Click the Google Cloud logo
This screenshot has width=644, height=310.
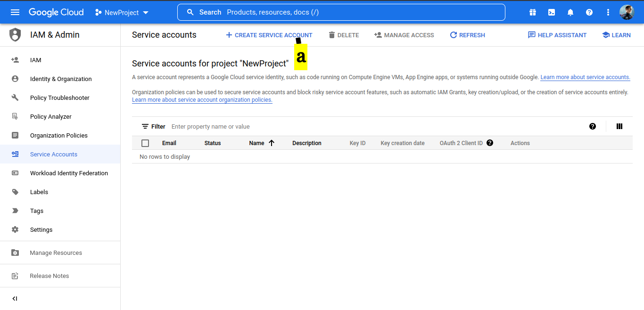pos(56,12)
